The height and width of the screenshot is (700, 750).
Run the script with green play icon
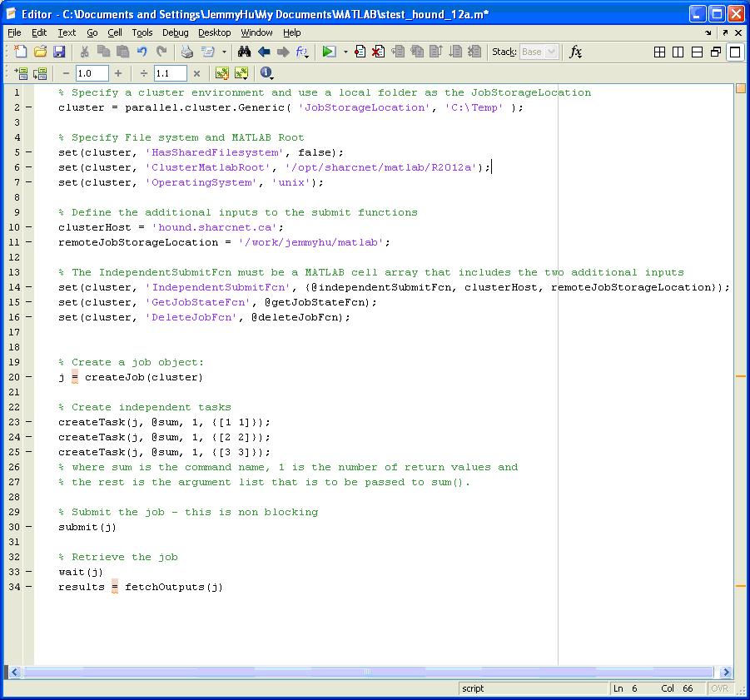(329, 52)
